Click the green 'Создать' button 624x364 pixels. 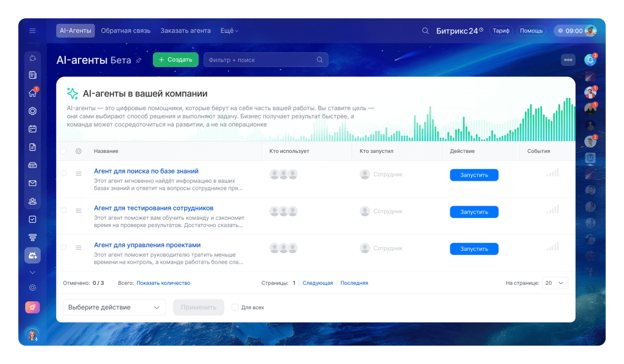[175, 60]
